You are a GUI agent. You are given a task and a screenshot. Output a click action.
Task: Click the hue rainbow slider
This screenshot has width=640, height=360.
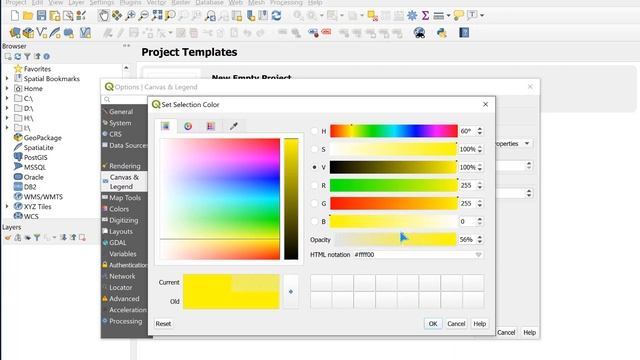pyautogui.click(x=393, y=131)
